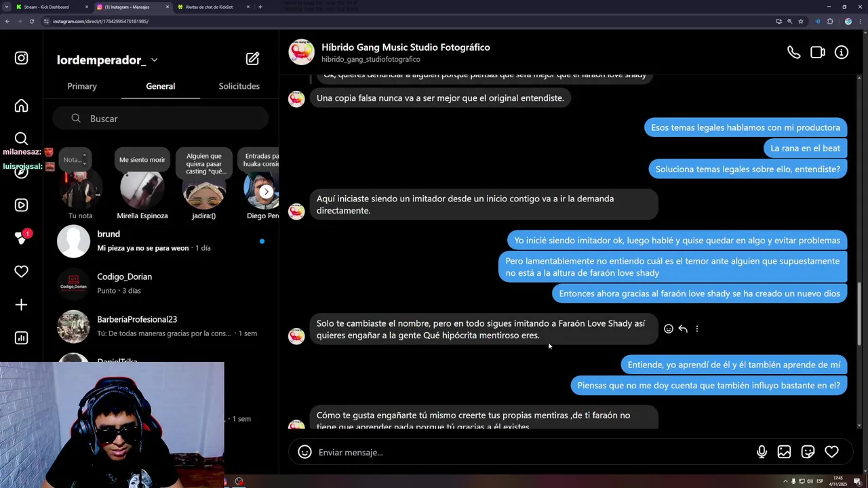Open the browser tab search dropdown
The width and height of the screenshot is (868, 488).
tap(6, 7)
